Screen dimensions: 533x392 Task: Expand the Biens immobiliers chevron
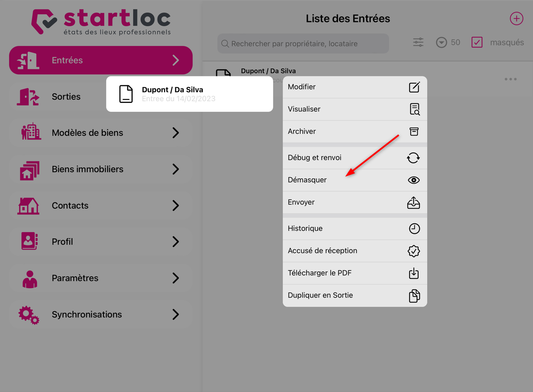tap(176, 169)
